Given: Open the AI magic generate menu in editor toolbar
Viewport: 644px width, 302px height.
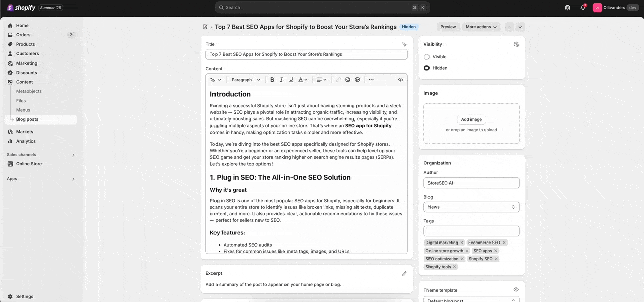Looking at the screenshot, I should click(x=216, y=80).
